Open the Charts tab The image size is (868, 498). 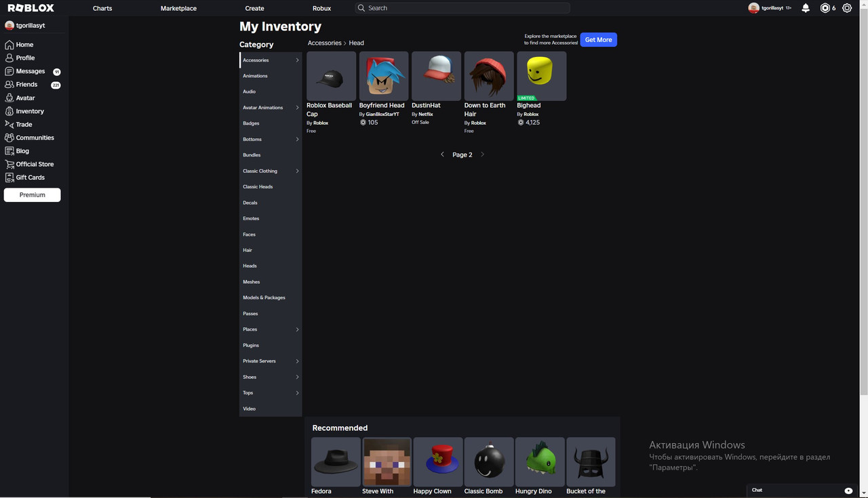pos(102,8)
